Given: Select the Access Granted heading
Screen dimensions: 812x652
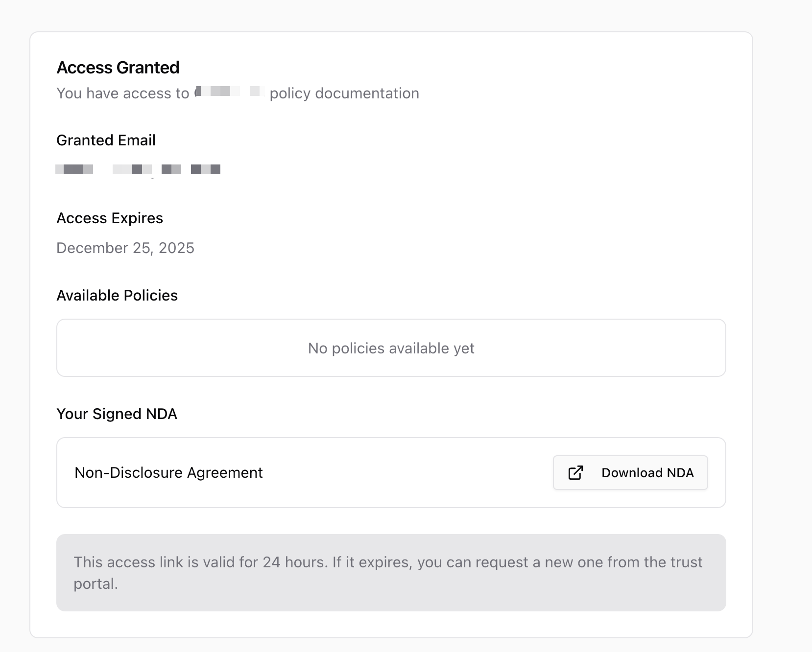Looking at the screenshot, I should click(118, 68).
